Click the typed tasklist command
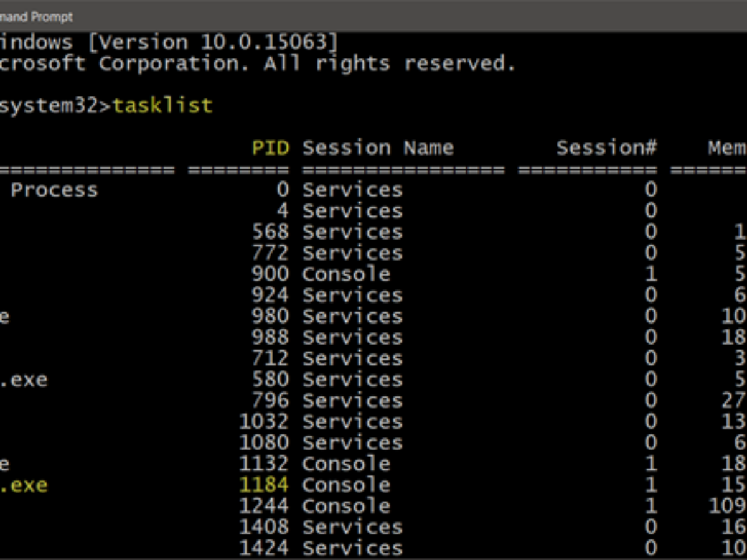This screenshot has height=560, width=747. [162, 105]
